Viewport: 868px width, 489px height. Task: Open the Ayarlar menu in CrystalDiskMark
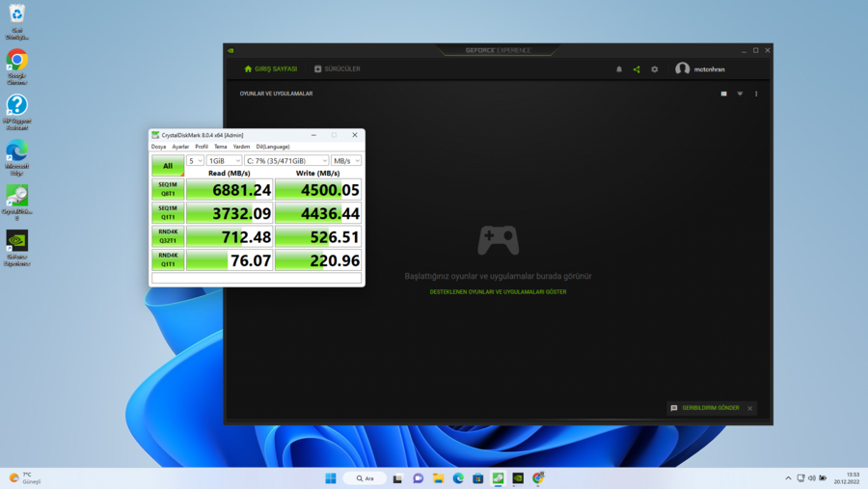pos(180,147)
